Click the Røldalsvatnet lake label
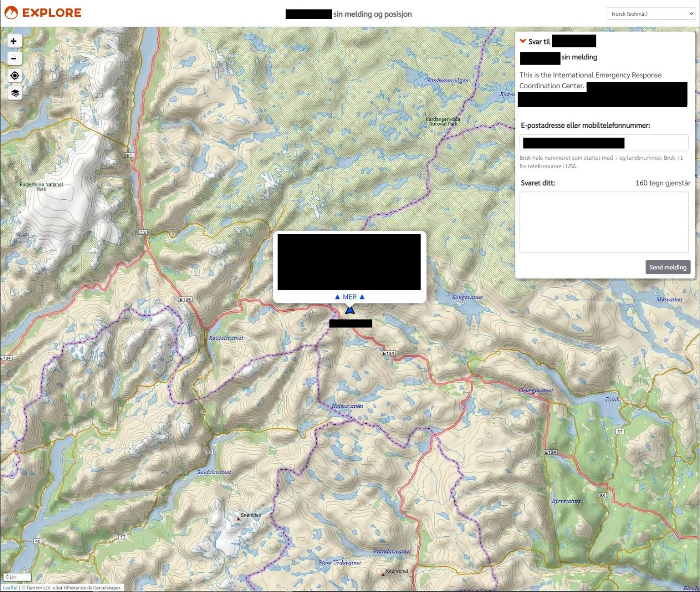The width and height of the screenshot is (700, 592). tap(225, 338)
